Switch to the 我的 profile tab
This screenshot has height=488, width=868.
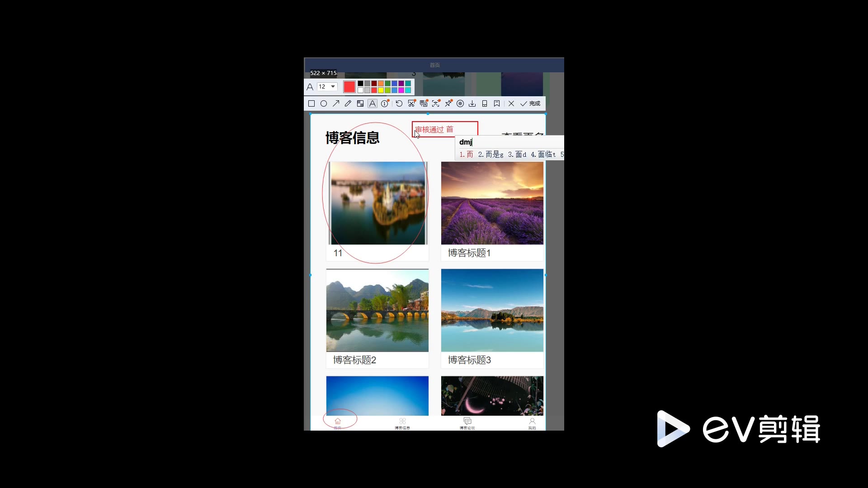532,423
